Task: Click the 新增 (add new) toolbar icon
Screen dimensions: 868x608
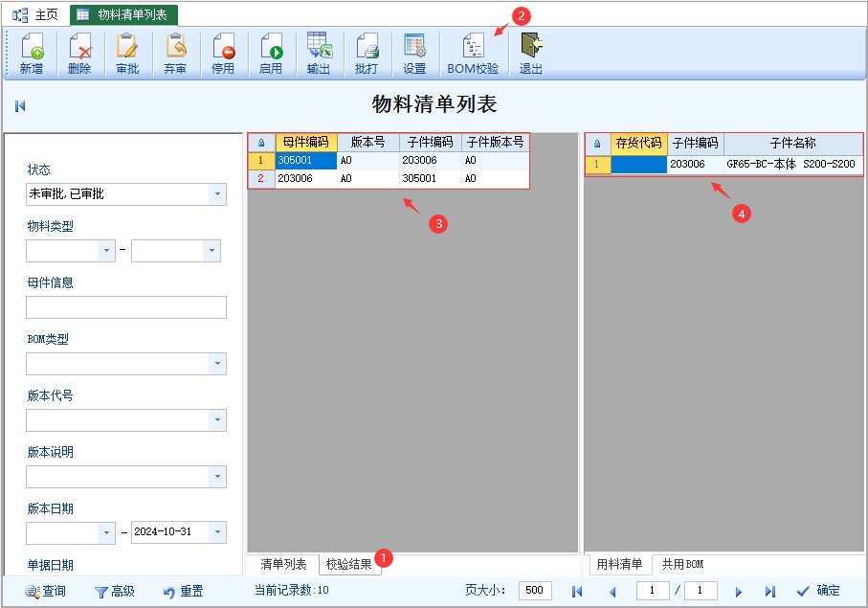Action: [33, 54]
